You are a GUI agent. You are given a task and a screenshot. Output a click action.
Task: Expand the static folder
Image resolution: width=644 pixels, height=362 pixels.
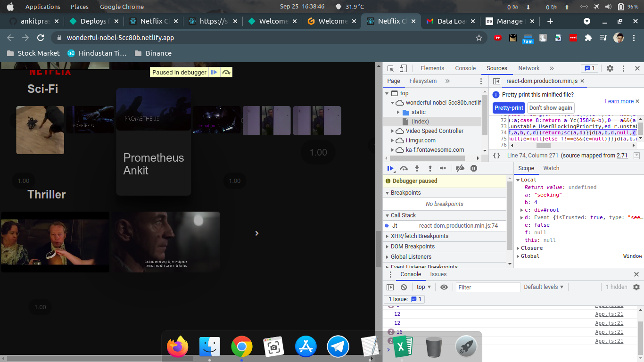click(x=398, y=112)
